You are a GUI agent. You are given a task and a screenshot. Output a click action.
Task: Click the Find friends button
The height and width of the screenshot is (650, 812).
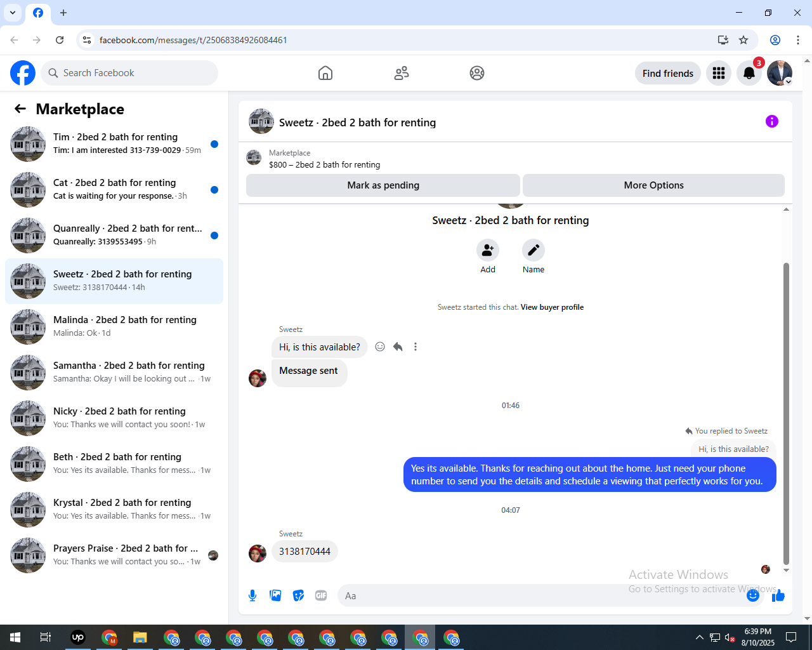pyautogui.click(x=668, y=73)
